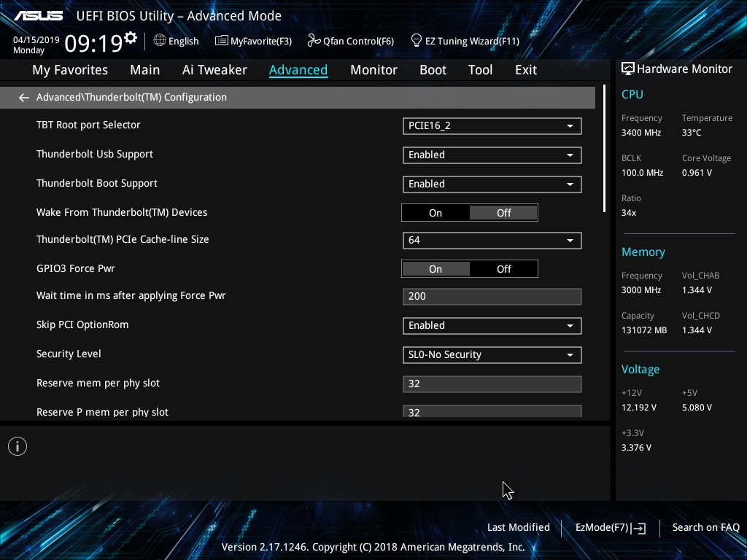Click the 0.961 V core voltage value
This screenshot has height=560, width=747.
[x=697, y=173]
